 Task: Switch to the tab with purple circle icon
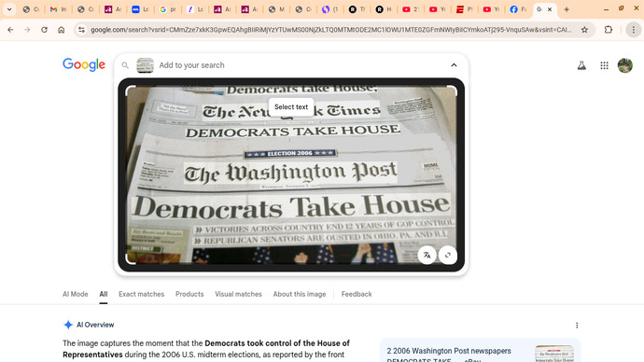point(329,9)
